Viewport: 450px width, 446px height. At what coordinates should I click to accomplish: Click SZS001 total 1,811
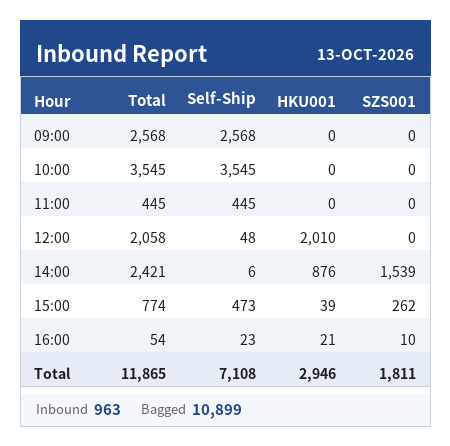tap(398, 374)
